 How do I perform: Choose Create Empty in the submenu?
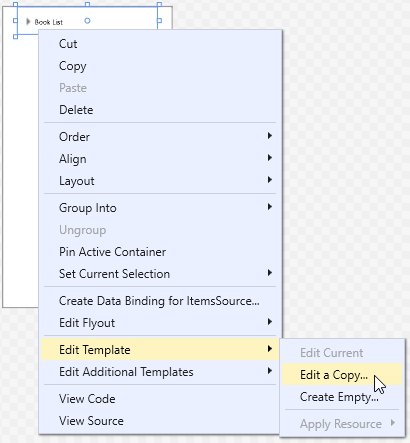click(342, 397)
